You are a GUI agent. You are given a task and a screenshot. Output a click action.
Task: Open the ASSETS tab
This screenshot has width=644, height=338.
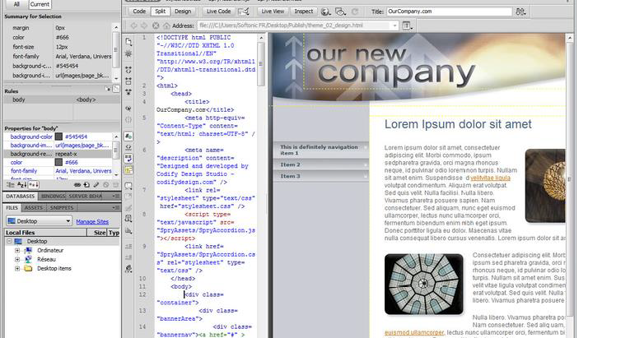pyautogui.click(x=34, y=207)
